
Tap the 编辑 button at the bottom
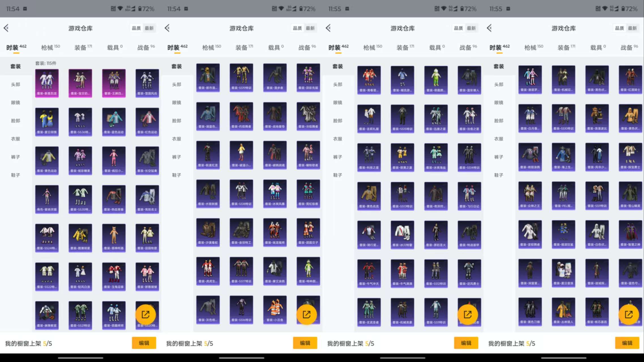point(144,343)
